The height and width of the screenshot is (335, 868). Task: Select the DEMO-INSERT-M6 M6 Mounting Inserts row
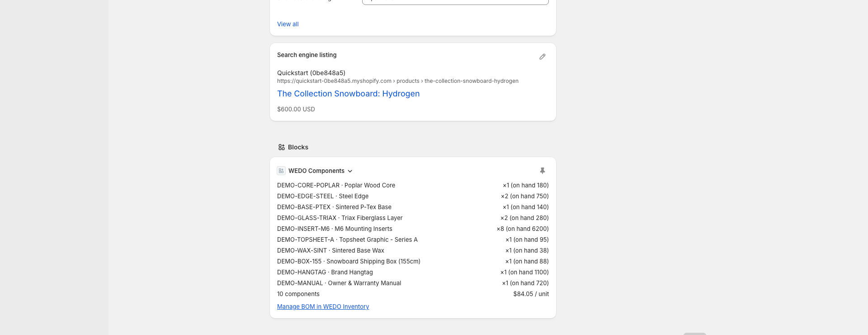(x=413, y=229)
